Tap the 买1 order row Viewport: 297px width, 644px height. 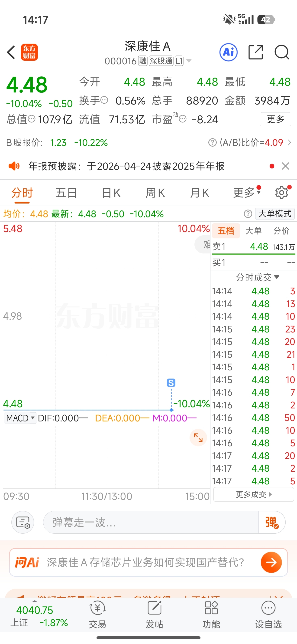pyautogui.click(x=254, y=263)
